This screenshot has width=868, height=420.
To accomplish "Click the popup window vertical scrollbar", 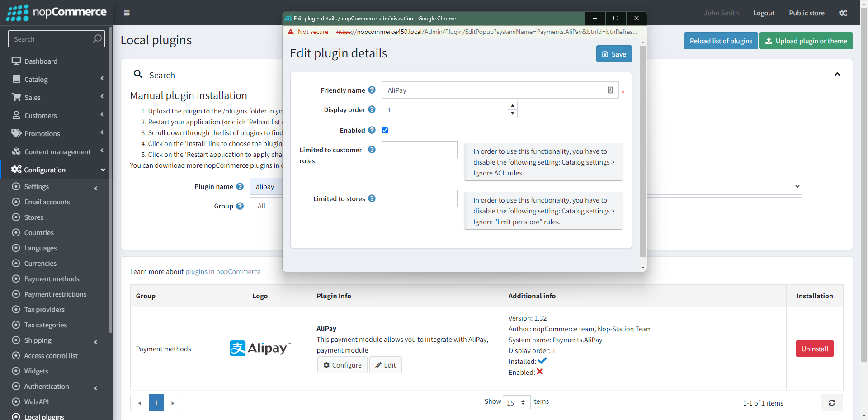I will (x=643, y=151).
